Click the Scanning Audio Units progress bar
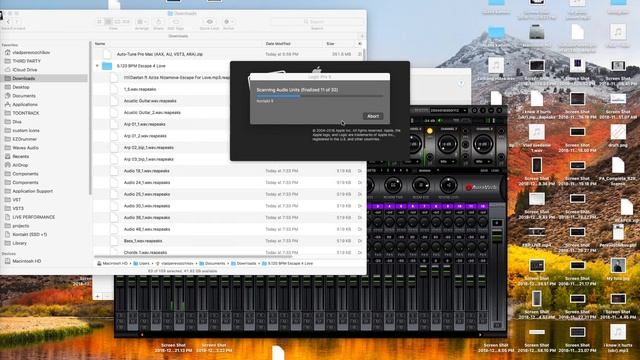Viewport: 640px width, 360px height. coord(320,96)
